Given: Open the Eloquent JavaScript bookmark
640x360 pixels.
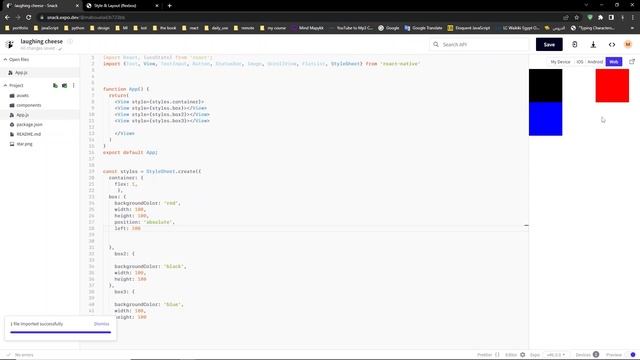Looking at the screenshot, I should (469, 28).
